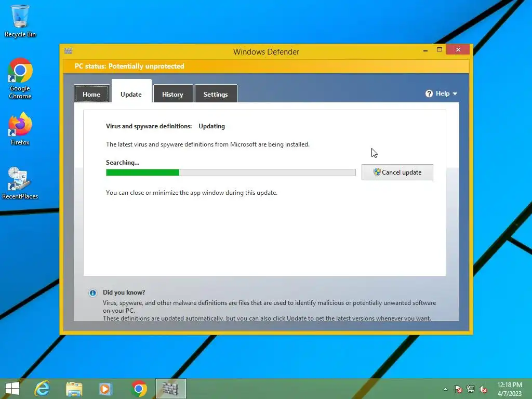Click the PC status: Potentially unprotected banner

click(x=266, y=66)
